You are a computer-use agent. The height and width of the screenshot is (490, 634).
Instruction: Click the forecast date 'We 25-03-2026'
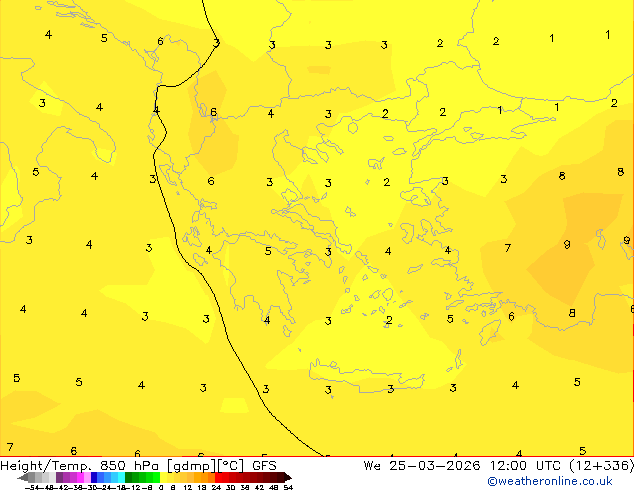[x=422, y=465]
